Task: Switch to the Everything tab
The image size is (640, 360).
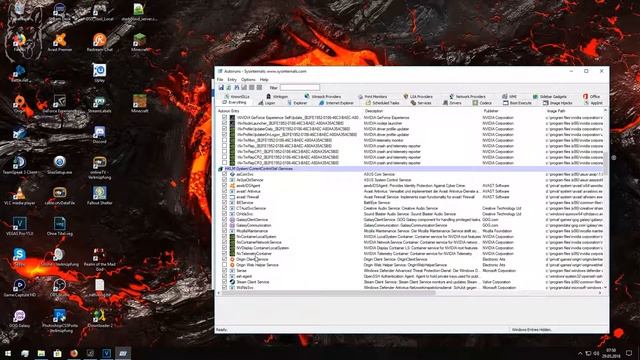Action: click(234, 102)
